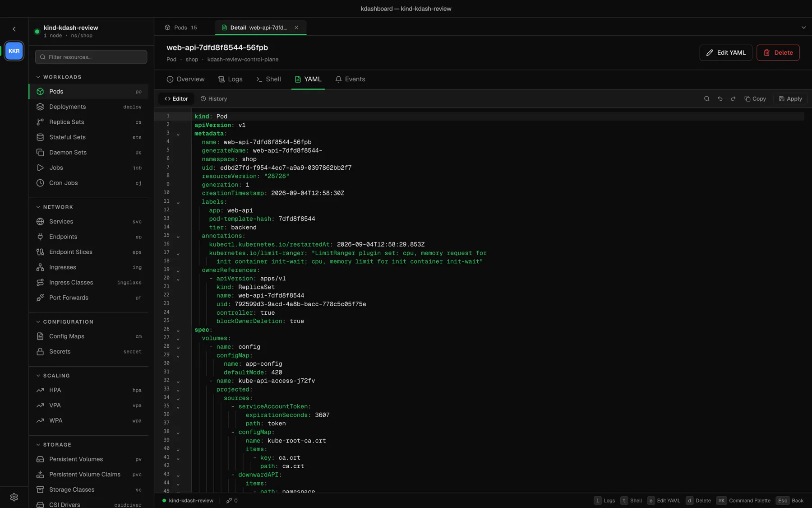Image resolution: width=812 pixels, height=508 pixels.
Task: Open Ingress Classes in sidebar
Action: point(88,282)
